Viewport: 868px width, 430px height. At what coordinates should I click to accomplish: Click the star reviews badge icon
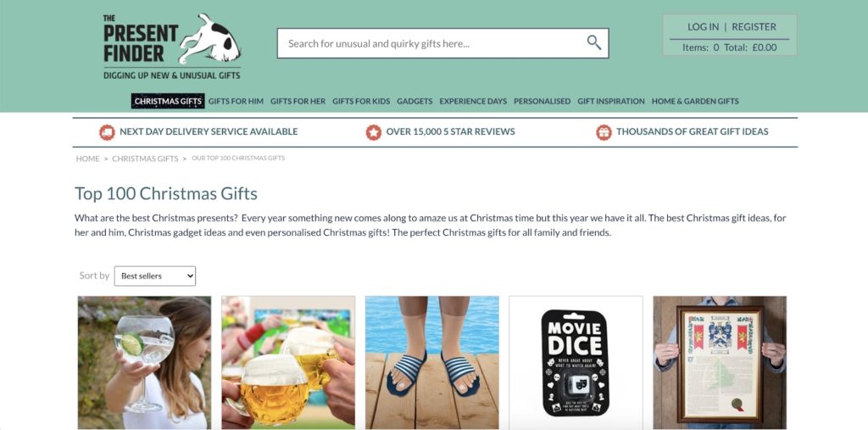(x=374, y=131)
